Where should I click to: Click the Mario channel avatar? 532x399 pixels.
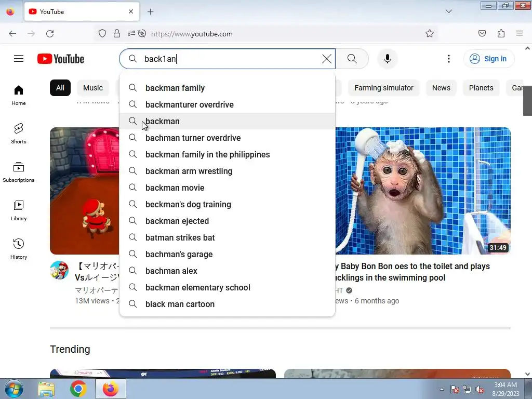tap(59, 270)
